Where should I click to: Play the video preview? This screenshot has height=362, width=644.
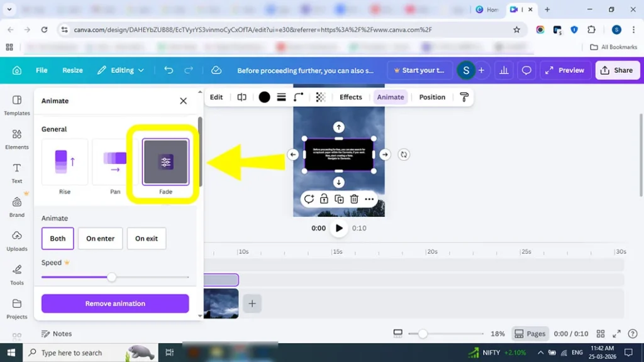(339, 228)
